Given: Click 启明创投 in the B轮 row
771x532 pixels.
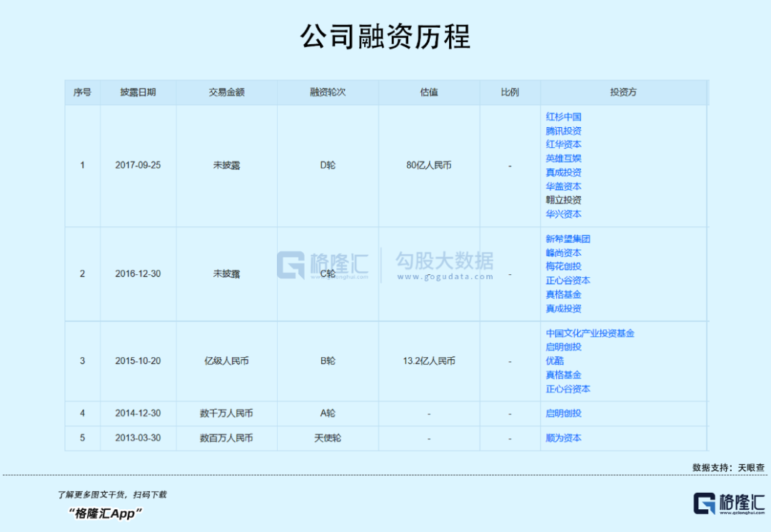Looking at the screenshot, I should [563, 347].
